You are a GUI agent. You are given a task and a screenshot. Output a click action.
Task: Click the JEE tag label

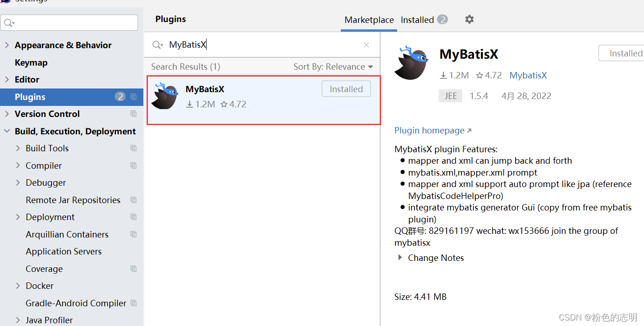(x=451, y=96)
